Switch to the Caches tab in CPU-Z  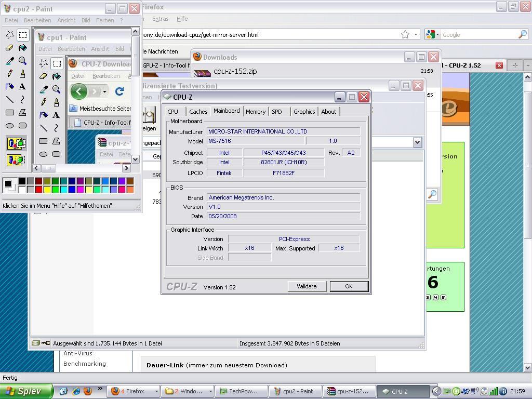(198, 112)
